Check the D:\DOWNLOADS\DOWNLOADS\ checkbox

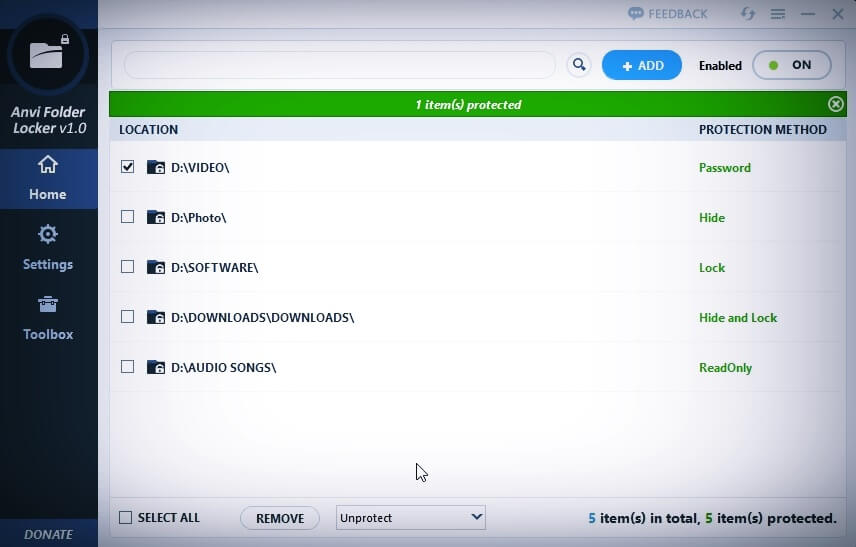pyautogui.click(x=127, y=317)
